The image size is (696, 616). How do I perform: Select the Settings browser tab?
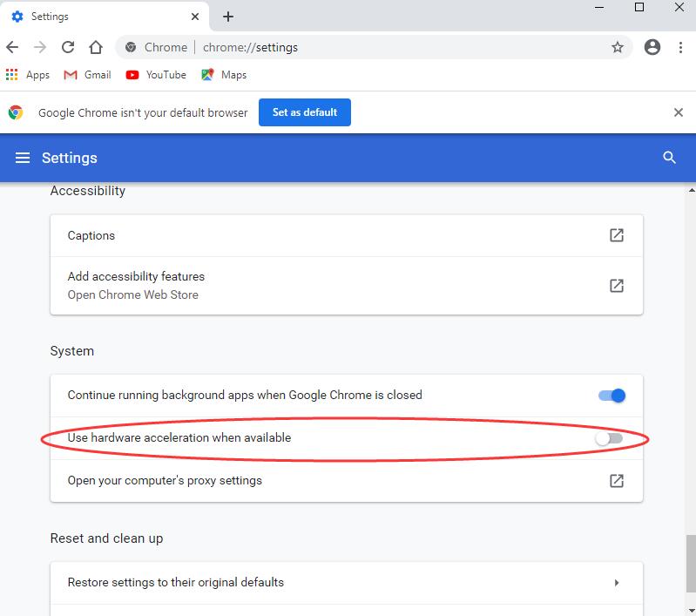tap(105, 17)
